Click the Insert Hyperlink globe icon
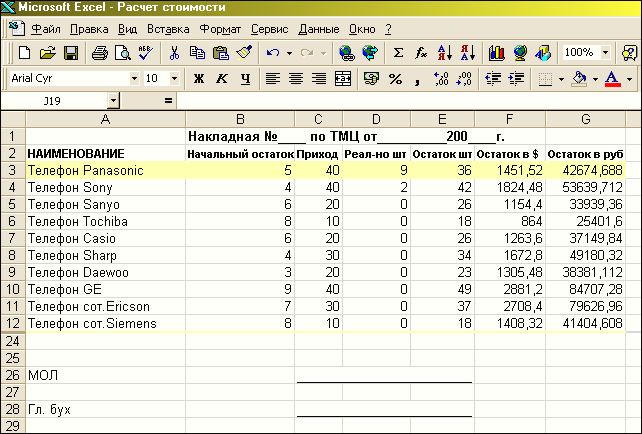This screenshot has height=434, width=642. (346, 53)
